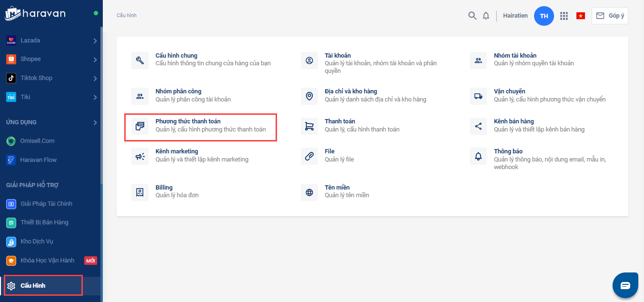Open the notifications bell icon
The image size is (644, 302).
pos(486,16)
